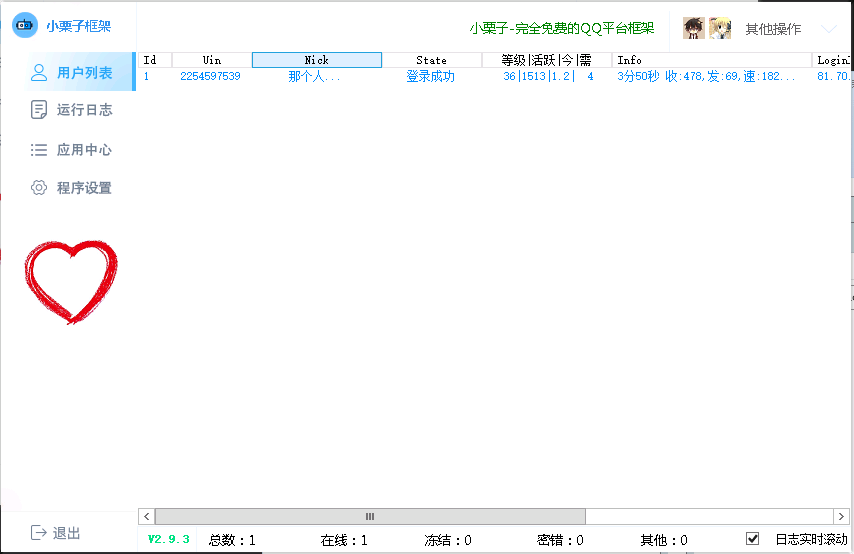Open the 其他操作 menu label
This screenshot has width=854, height=554.
[x=773, y=29]
